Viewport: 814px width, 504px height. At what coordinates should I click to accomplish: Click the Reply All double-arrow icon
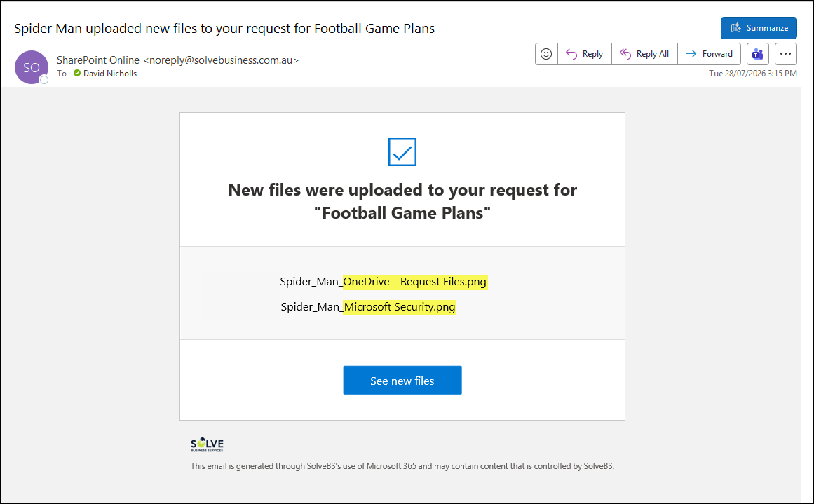[625, 54]
